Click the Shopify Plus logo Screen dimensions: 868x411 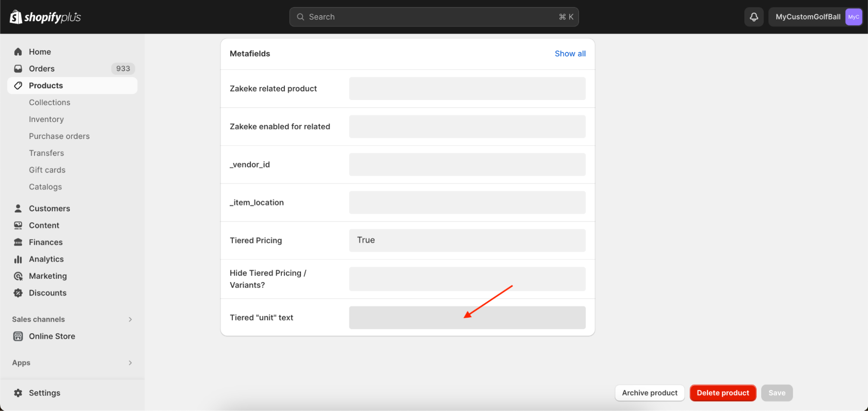point(45,17)
